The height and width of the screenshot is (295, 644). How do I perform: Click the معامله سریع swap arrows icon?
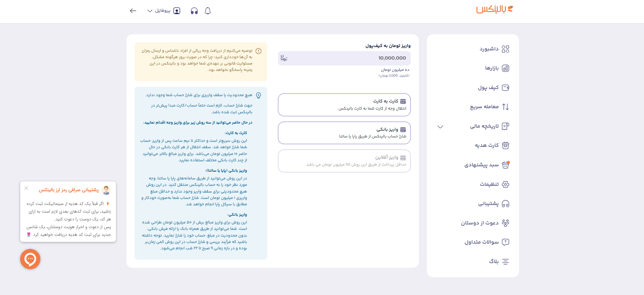(x=506, y=107)
